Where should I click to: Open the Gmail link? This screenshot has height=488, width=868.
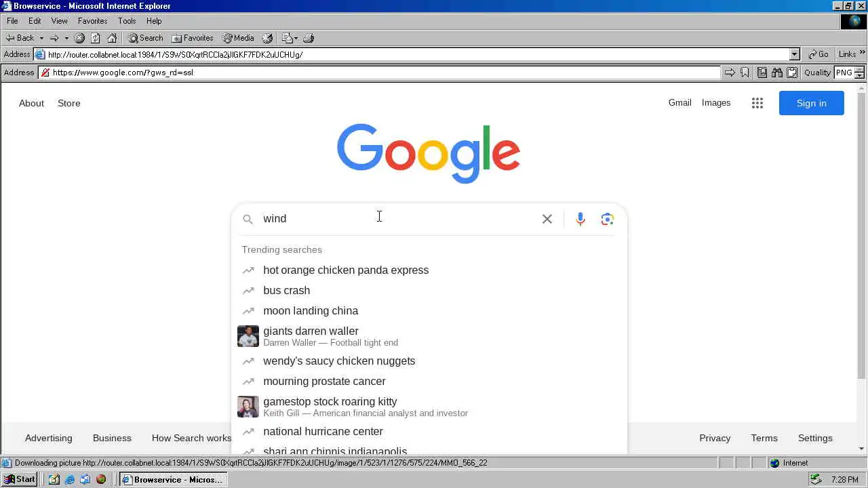pos(679,103)
